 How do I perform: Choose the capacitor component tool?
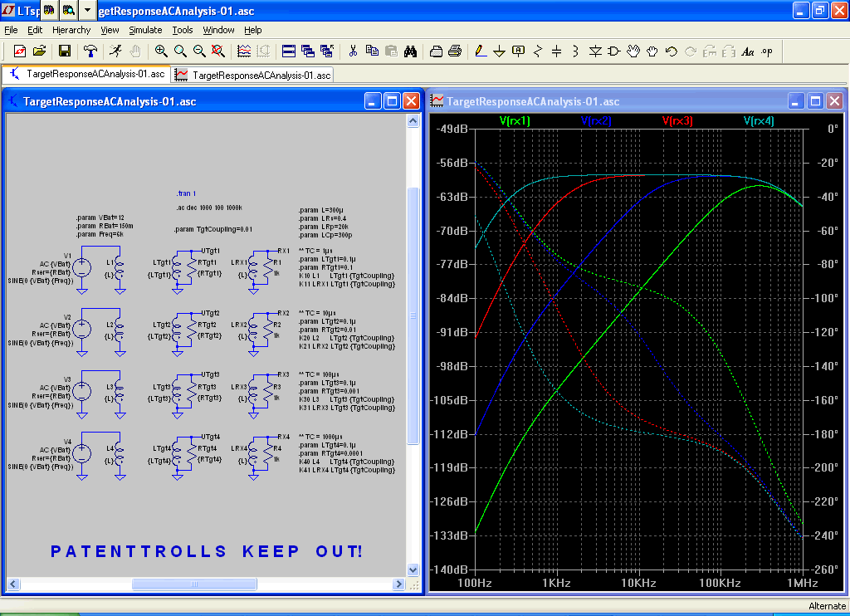[556, 51]
